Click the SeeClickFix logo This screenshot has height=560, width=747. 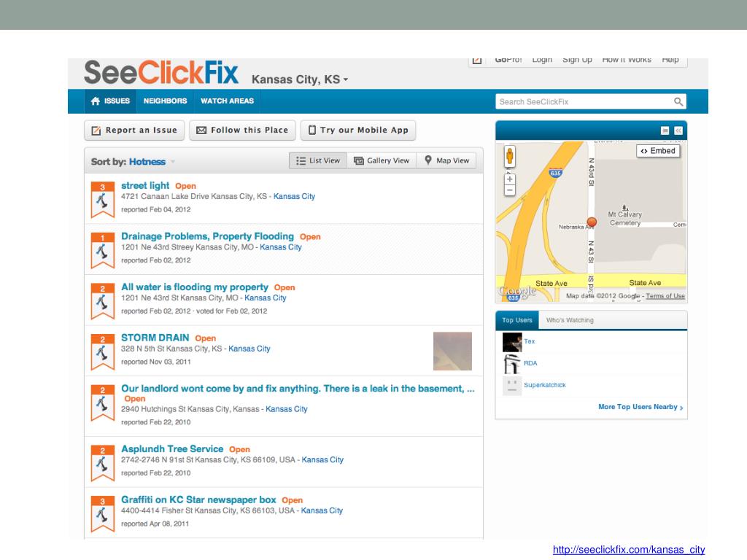pyautogui.click(x=161, y=72)
